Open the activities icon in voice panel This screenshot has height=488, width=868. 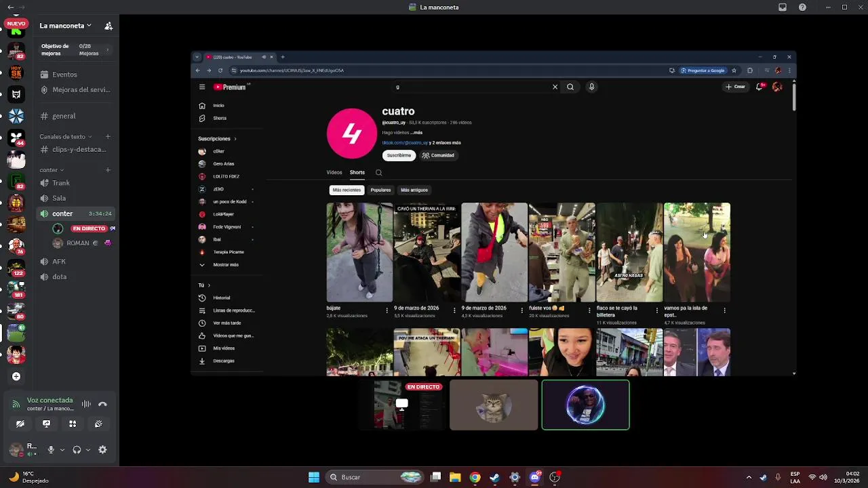click(73, 424)
